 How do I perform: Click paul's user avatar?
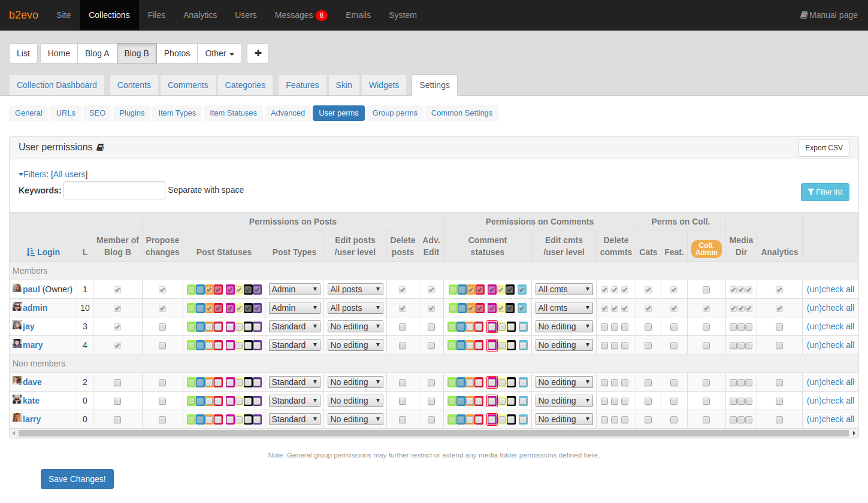[x=17, y=289]
